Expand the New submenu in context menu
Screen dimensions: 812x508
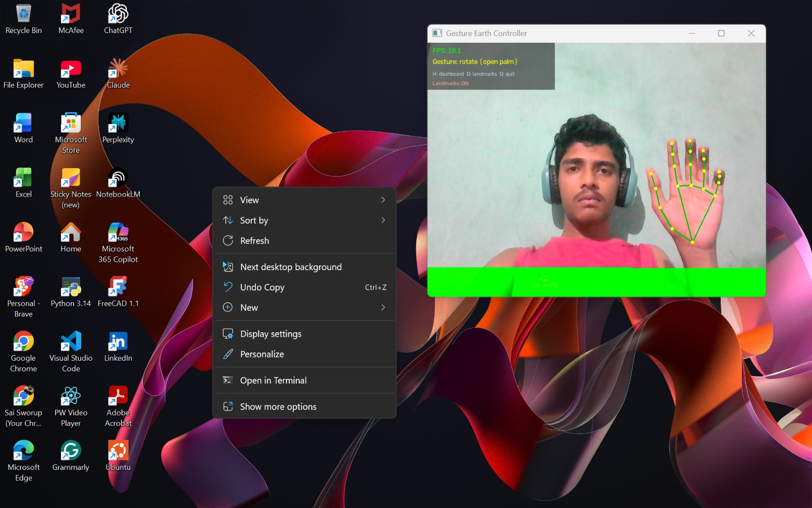tap(304, 308)
